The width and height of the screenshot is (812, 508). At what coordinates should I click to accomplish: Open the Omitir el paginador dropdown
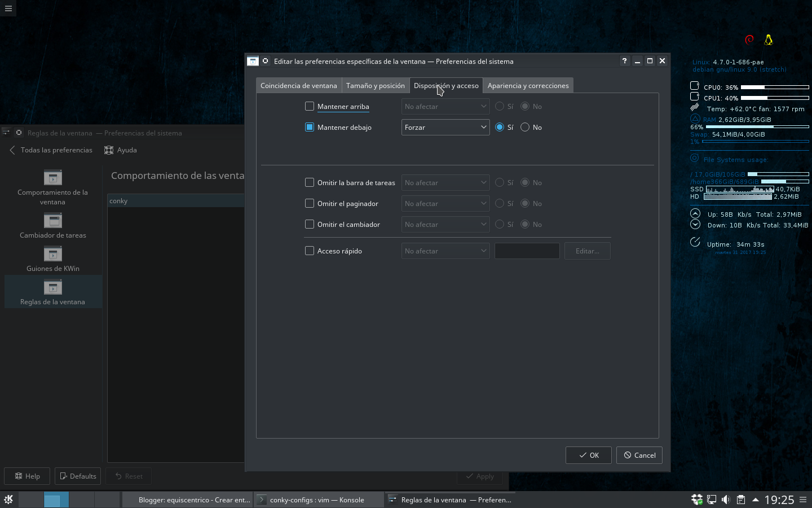click(x=445, y=203)
